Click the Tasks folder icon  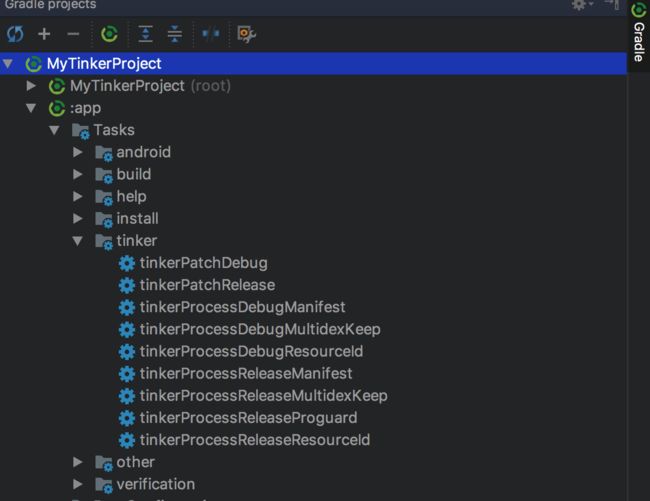point(80,131)
